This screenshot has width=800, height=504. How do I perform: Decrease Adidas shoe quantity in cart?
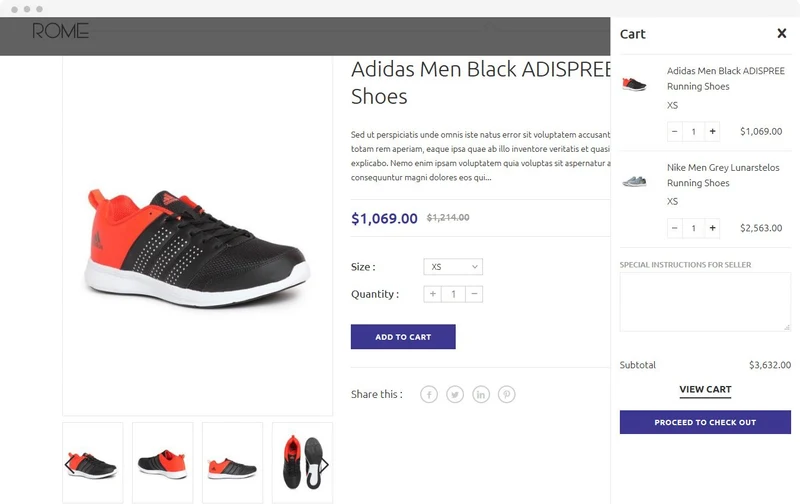click(674, 132)
